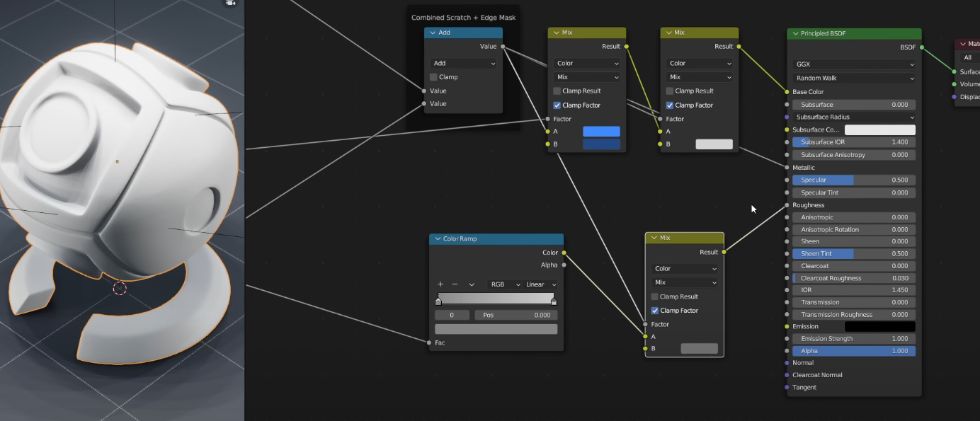Click the Metallic input socket on Principled BSDF
Screen dimensions: 980x421
pyautogui.click(x=787, y=168)
